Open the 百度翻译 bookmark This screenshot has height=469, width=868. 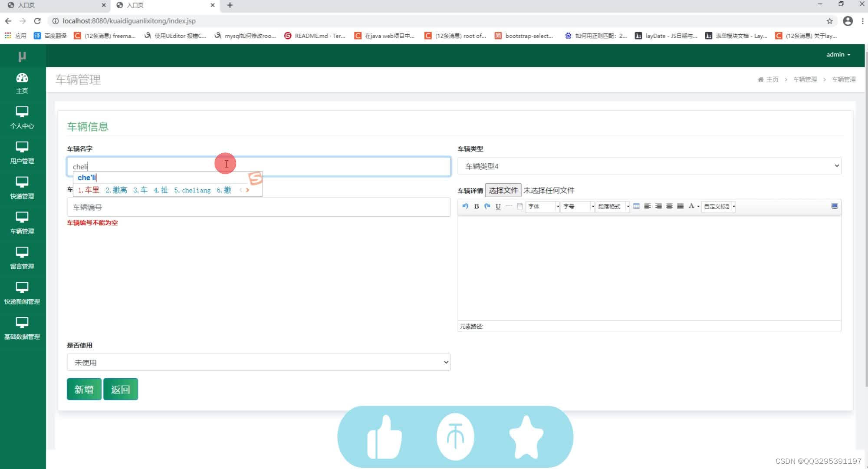click(50, 36)
